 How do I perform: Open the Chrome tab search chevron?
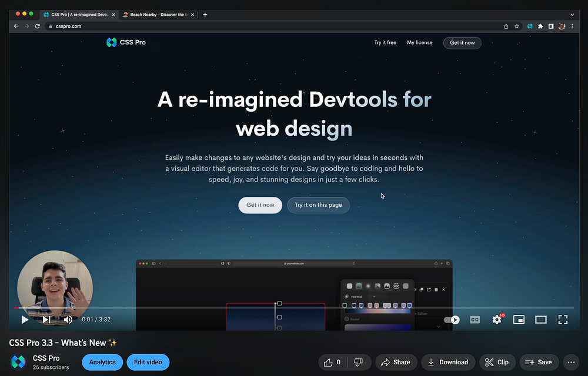(572, 15)
